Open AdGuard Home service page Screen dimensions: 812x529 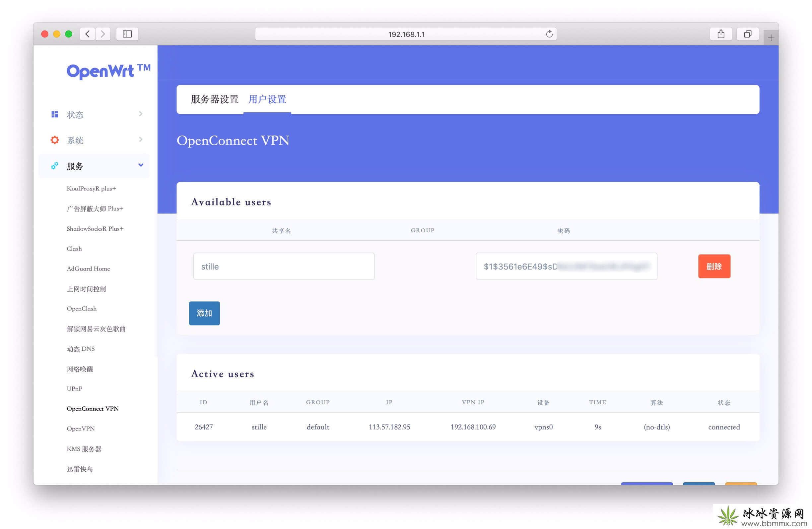pos(88,268)
